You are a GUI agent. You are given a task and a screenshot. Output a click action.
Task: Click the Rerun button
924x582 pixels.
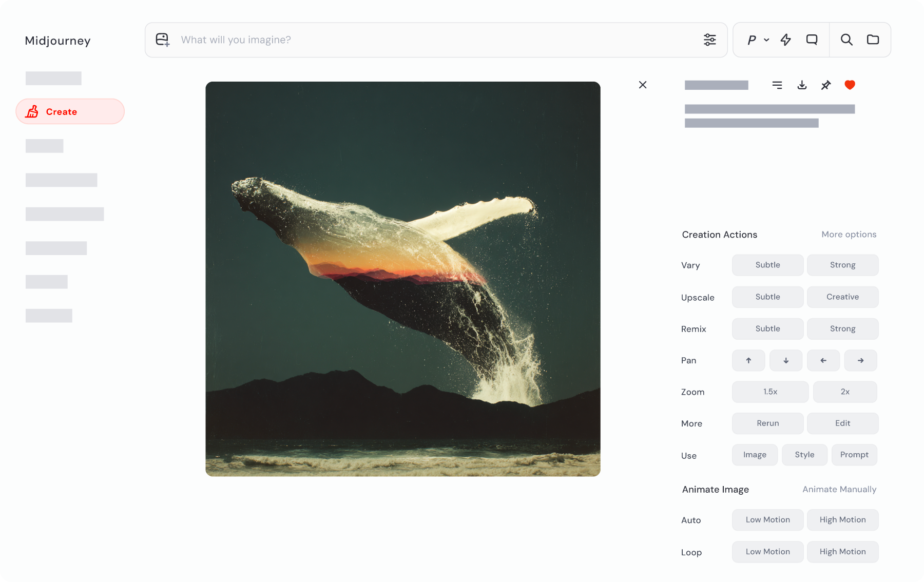click(767, 423)
